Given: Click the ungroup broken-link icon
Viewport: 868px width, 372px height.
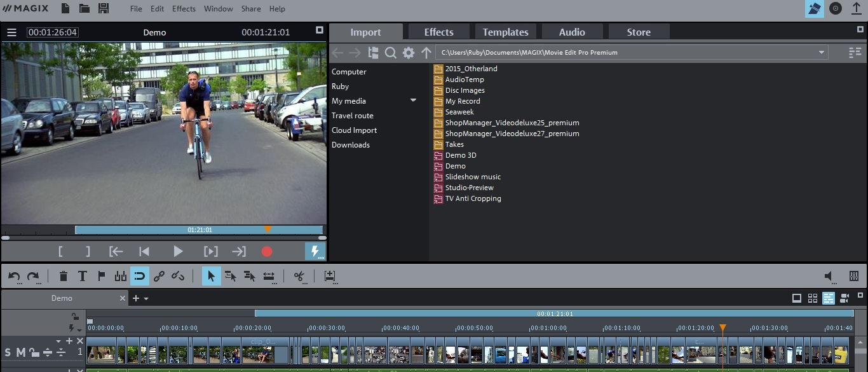Looking at the screenshot, I should pos(178,276).
